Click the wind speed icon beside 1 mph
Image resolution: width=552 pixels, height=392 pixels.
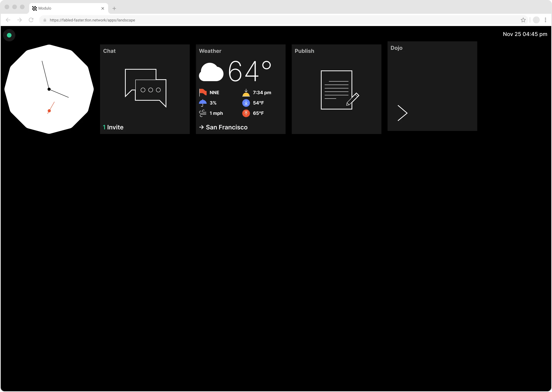[x=203, y=113]
